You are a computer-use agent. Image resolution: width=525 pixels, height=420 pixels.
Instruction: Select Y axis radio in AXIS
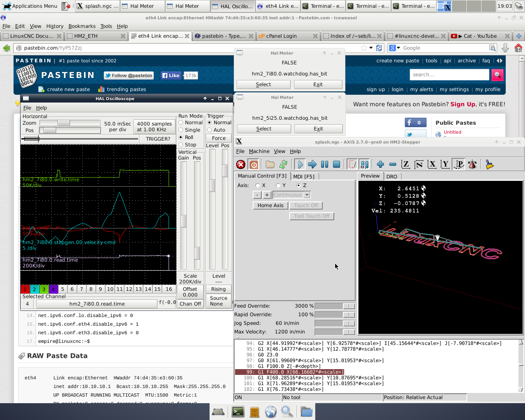278,185
